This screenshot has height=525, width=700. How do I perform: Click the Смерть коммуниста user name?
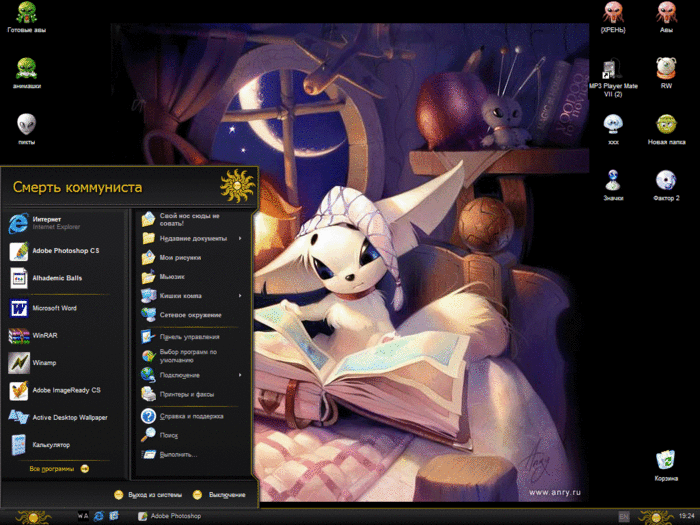78,187
